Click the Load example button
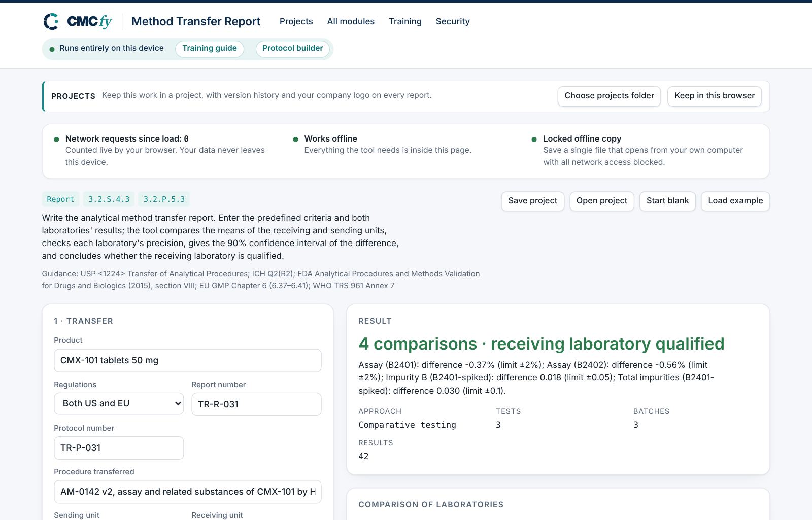812x520 pixels. (735, 201)
